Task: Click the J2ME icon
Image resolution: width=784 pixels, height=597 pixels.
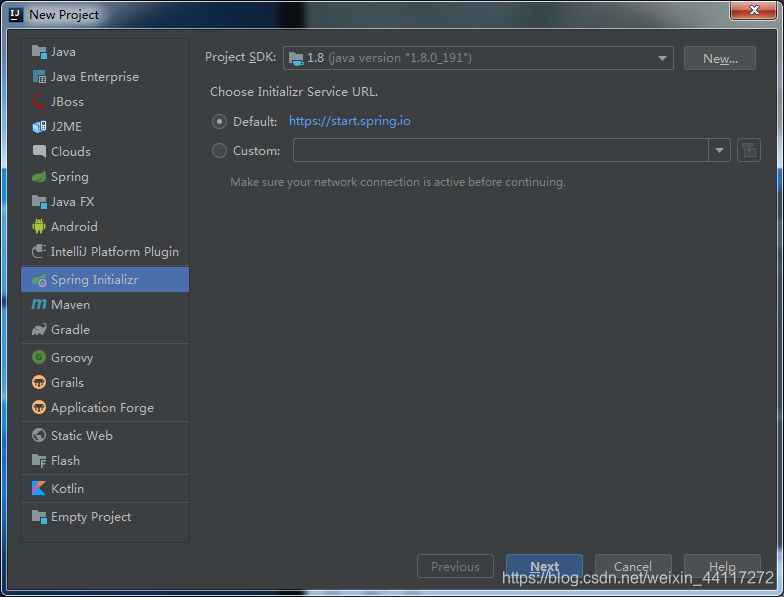Action: (x=39, y=126)
